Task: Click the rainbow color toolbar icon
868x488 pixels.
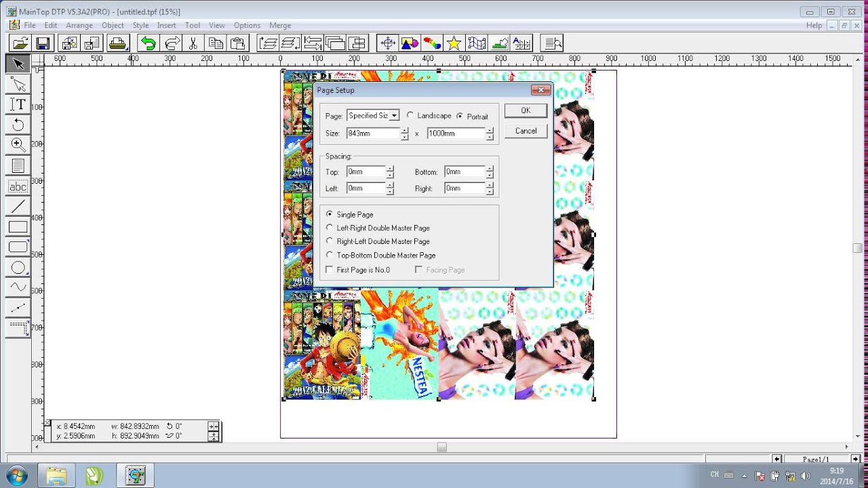Action: (x=432, y=43)
